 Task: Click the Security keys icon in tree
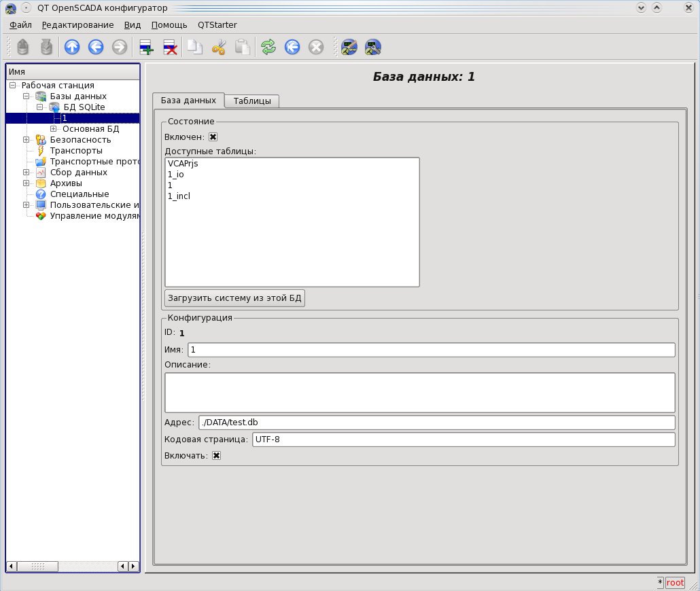(x=41, y=140)
